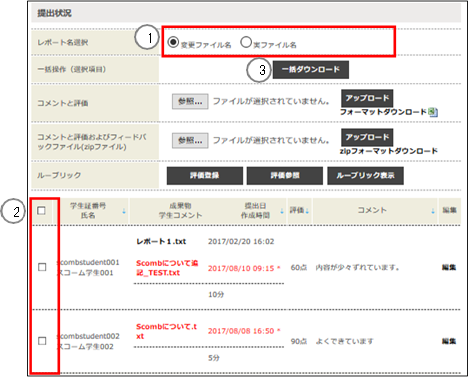
Task: Click the 提出状況 section heading
Action: [x=54, y=13]
